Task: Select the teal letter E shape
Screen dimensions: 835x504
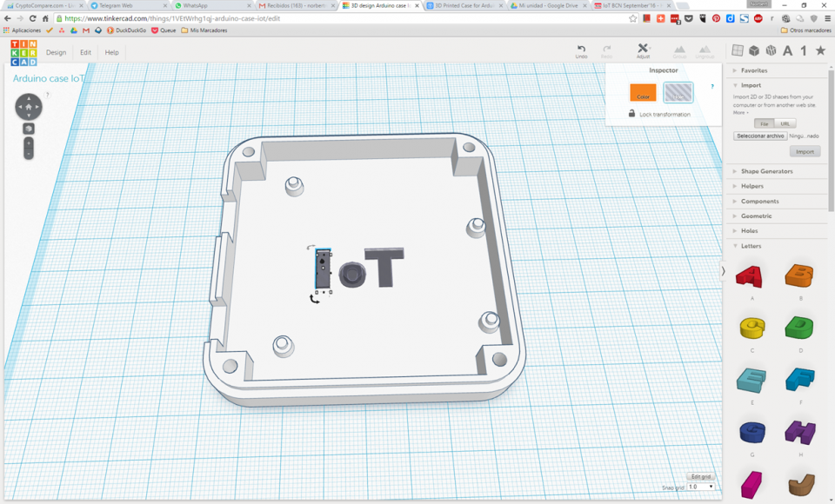Action: (751, 380)
